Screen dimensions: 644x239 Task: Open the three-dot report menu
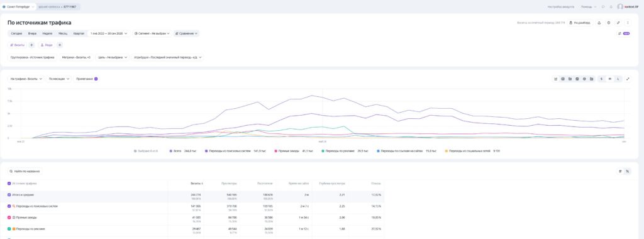pos(628,23)
